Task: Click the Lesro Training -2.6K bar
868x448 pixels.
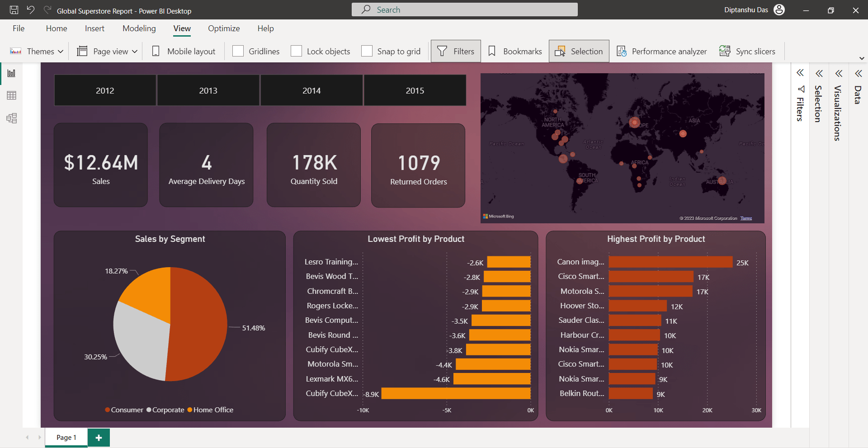Action: pos(509,262)
